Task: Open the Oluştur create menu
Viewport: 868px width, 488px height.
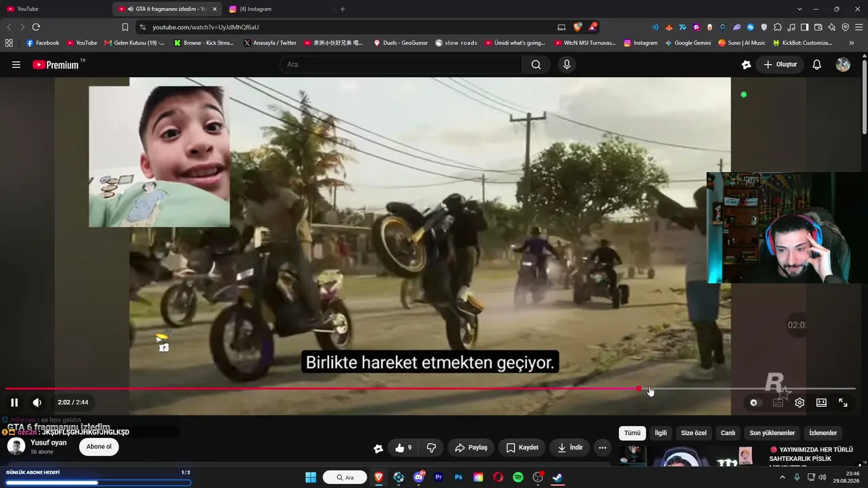Action: pos(780,65)
